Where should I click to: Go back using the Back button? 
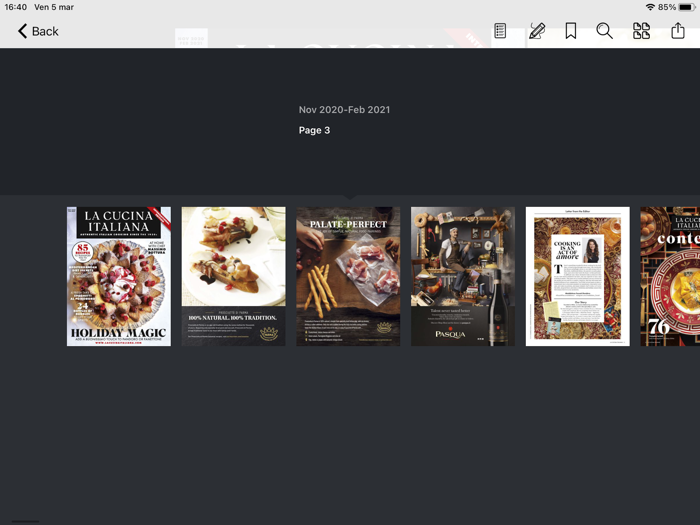(38, 31)
